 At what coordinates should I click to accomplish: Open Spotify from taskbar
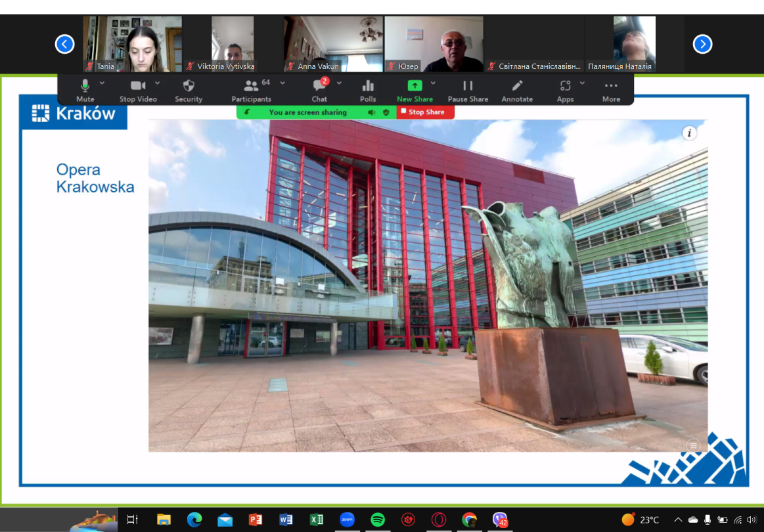click(x=378, y=520)
